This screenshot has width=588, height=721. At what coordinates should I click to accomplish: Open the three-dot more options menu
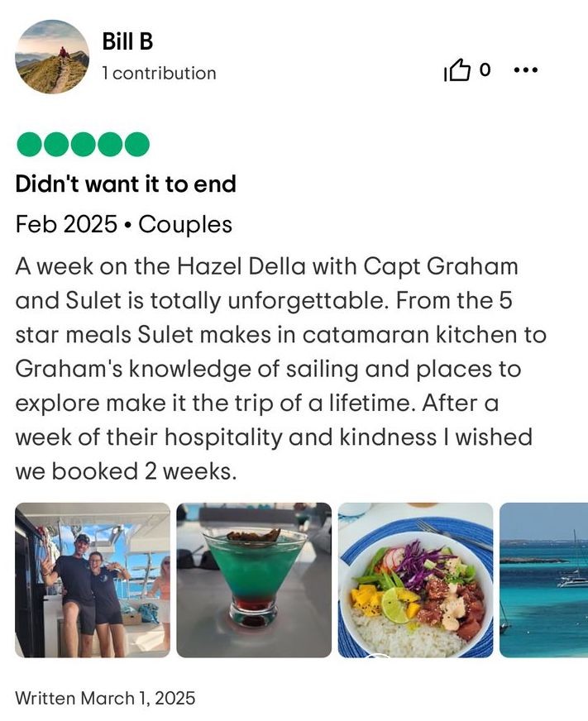coord(526,70)
